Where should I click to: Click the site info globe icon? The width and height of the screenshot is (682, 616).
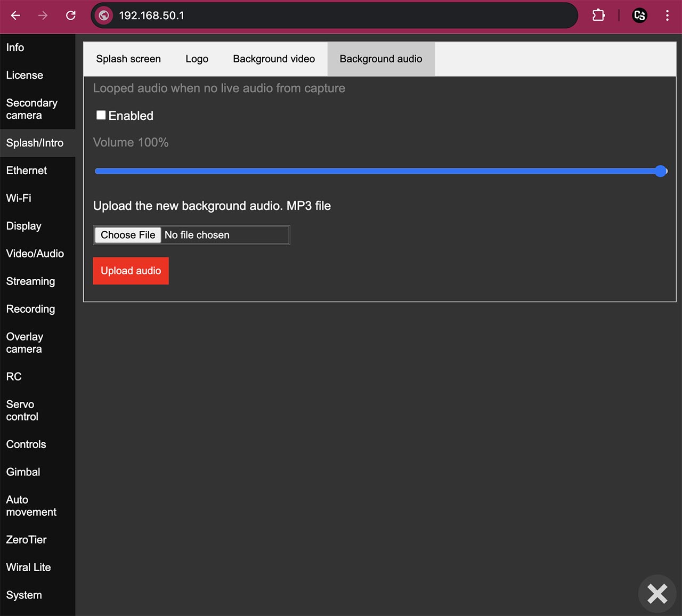tap(104, 15)
